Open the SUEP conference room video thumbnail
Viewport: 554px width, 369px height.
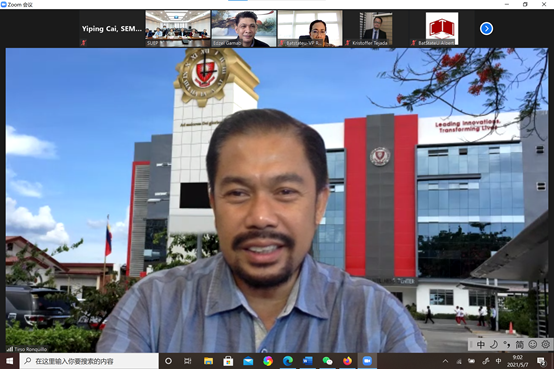pos(178,28)
